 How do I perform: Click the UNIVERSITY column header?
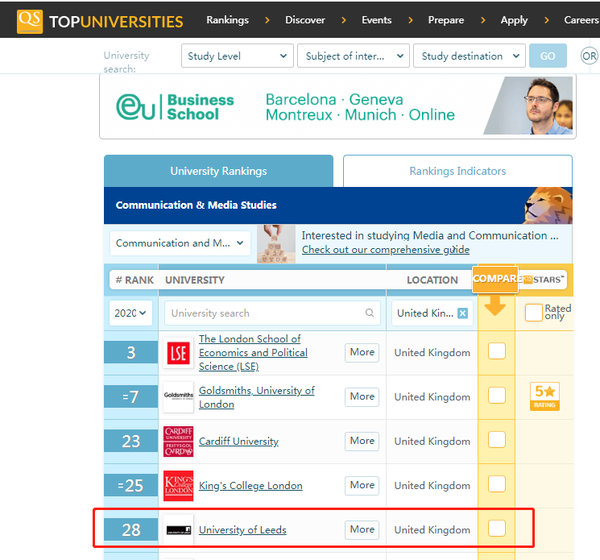(195, 280)
